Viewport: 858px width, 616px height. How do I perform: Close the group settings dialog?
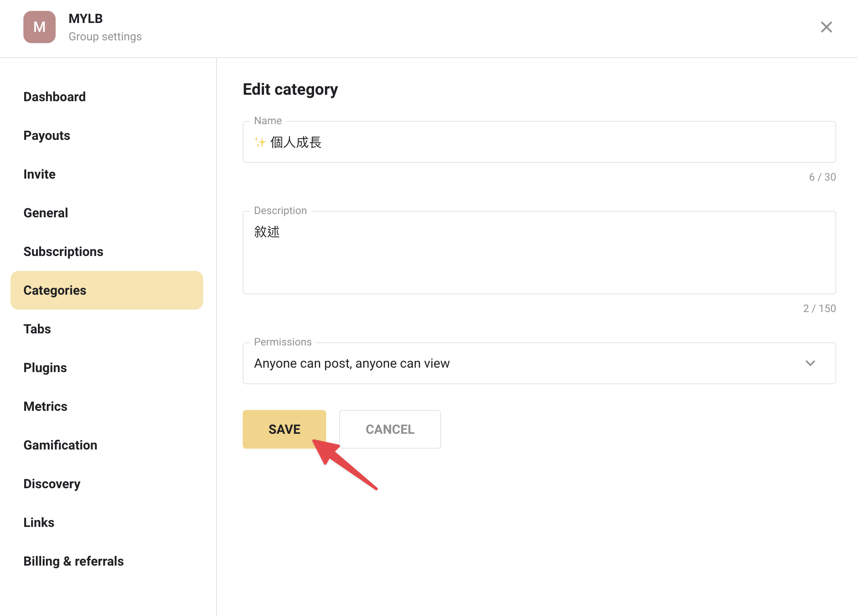coord(826,27)
